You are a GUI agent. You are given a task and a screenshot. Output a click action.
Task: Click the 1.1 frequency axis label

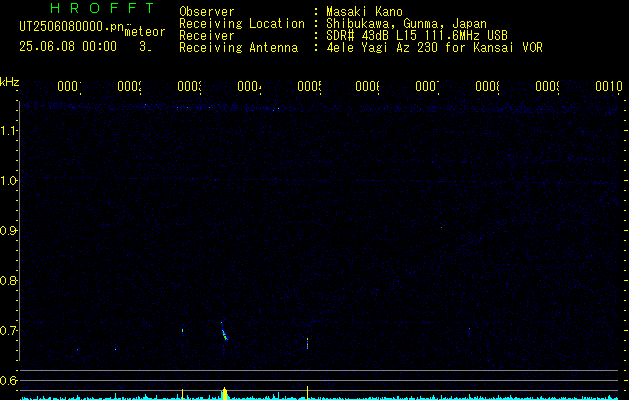click(10, 130)
